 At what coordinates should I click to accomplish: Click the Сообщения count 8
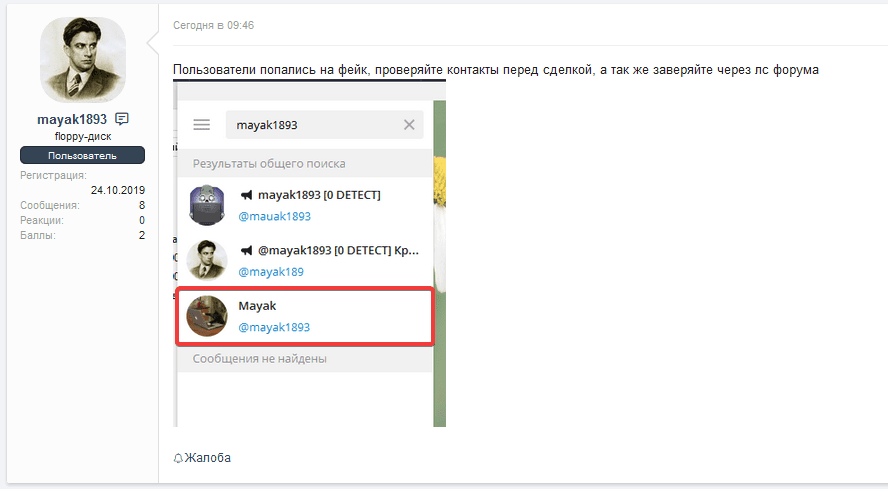point(142,205)
